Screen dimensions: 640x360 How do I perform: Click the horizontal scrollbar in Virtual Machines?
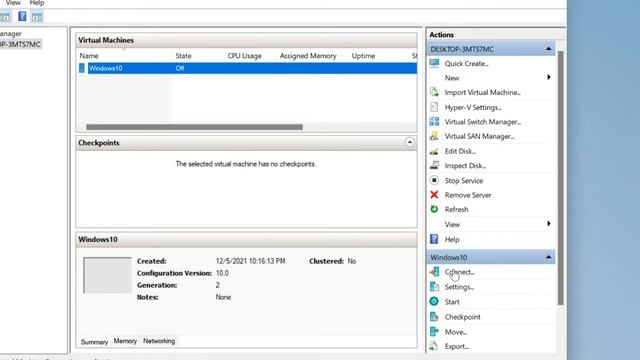pyautogui.click(x=194, y=127)
